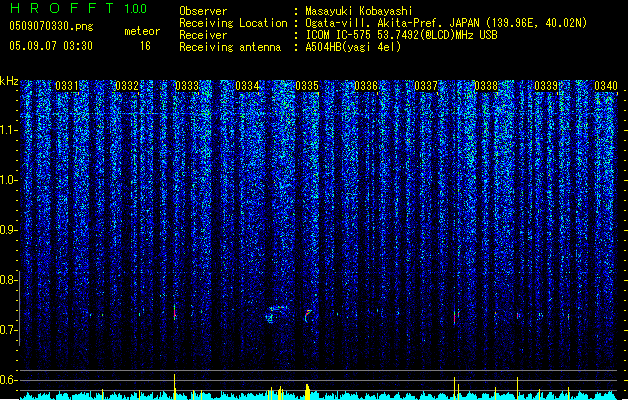Image resolution: width=629 pixels, height=400 pixels.
Task: Click the 0333 time marker
Action: (x=187, y=86)
